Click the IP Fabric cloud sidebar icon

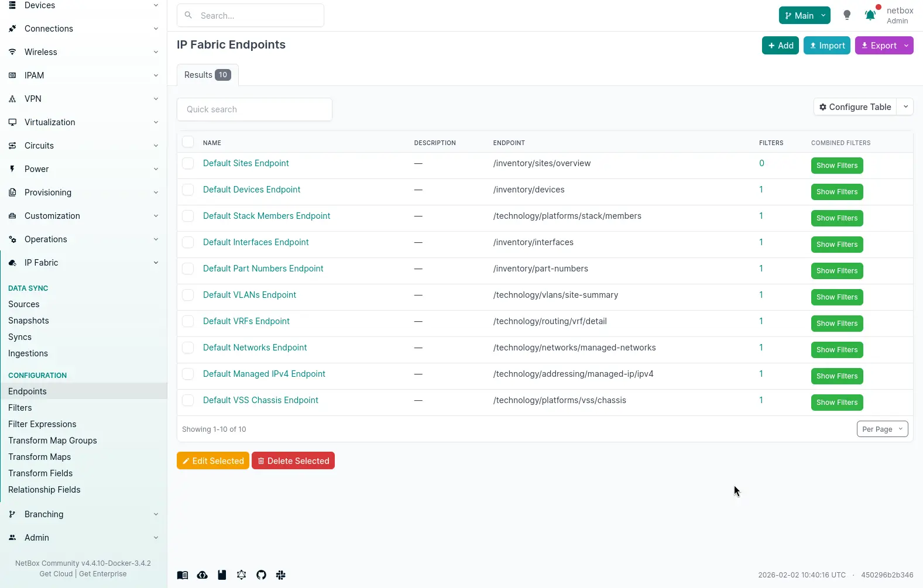point(12,263)
